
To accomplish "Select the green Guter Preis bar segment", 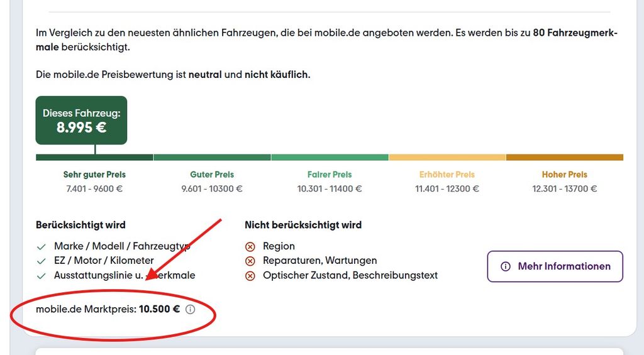I will [x=212, y=158].
